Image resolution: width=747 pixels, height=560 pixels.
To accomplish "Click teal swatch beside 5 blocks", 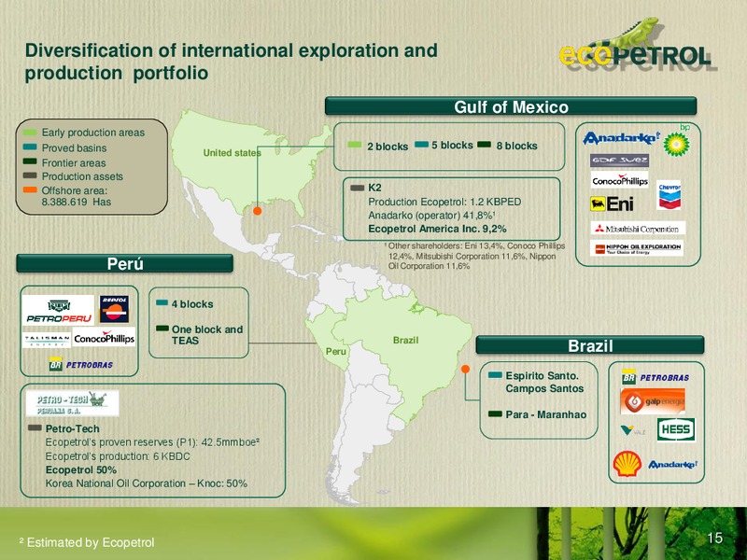I will tap(422, 145).
